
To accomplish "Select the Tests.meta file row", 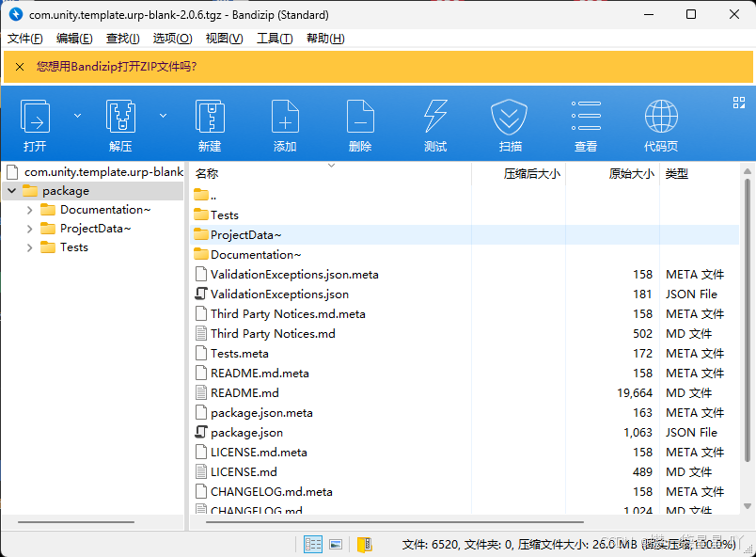I will coord(465,353).
